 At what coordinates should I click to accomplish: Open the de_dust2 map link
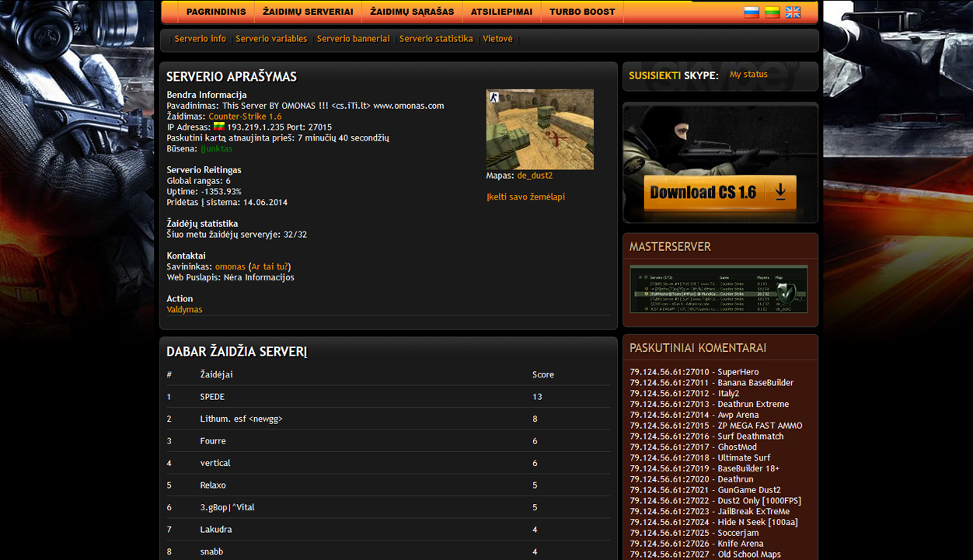coord(535,176)
